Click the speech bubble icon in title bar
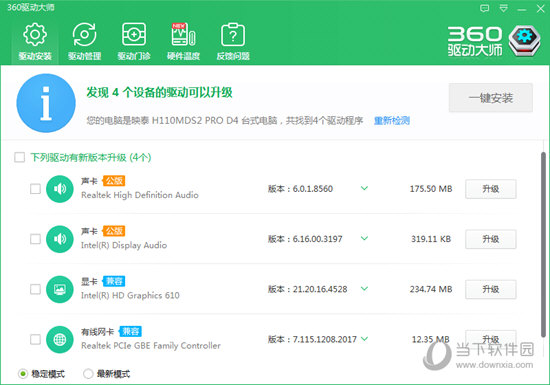Screen dimensions: 550x385 (484, 8)
